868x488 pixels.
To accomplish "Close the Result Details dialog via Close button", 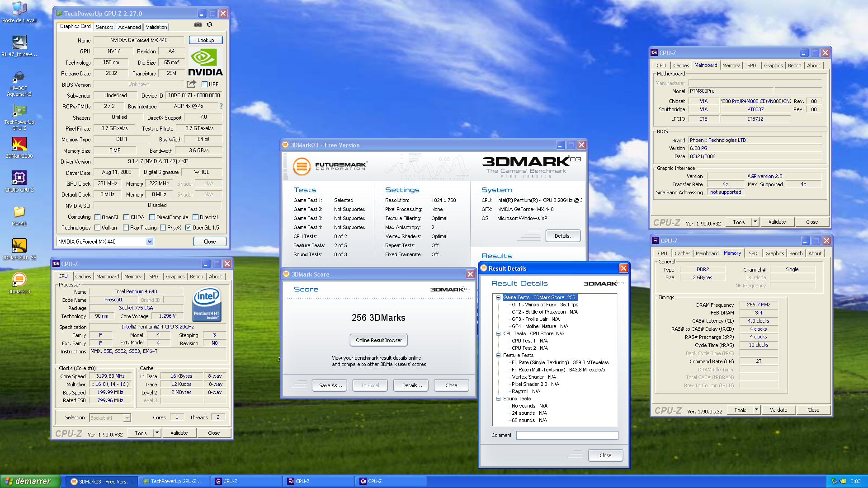I will (605, 455).
